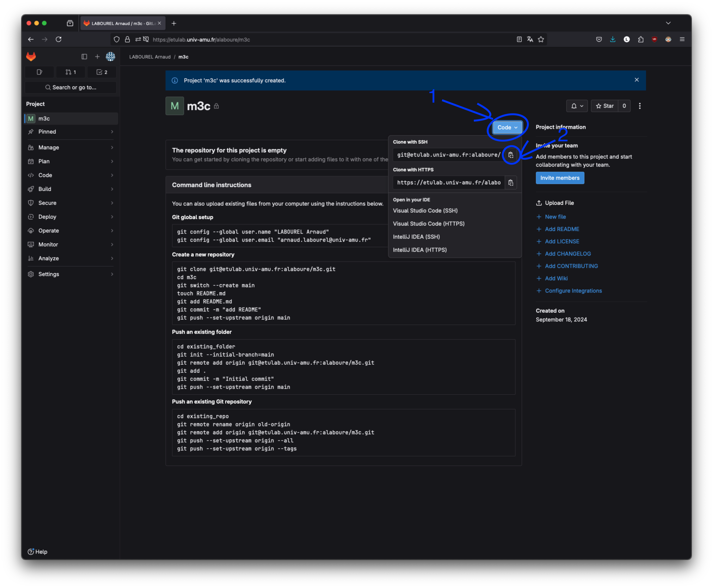Expand the Monitor sidebar section
Image resolution: width=713 pixels, height=588 pixels.
[71, 245]
